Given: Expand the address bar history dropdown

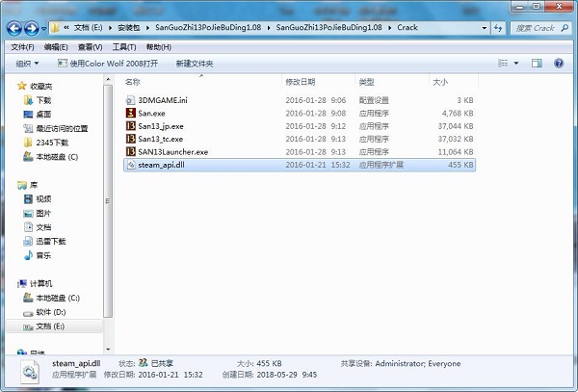Looking at the screenshot, I should [484, 28].
